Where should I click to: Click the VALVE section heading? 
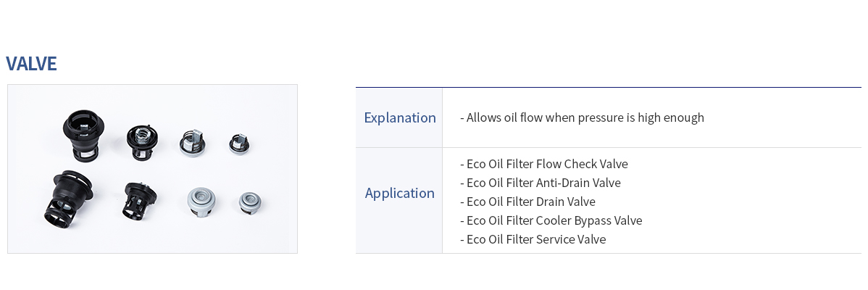click(32, 64)
